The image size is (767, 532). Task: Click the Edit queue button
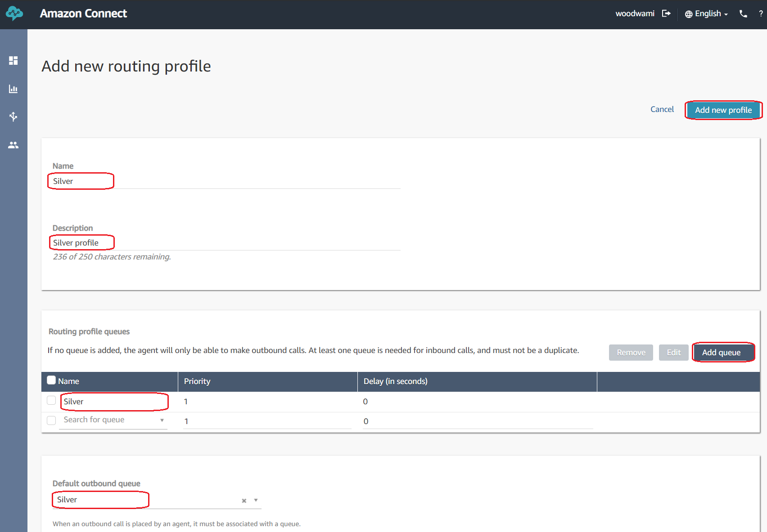674,353
